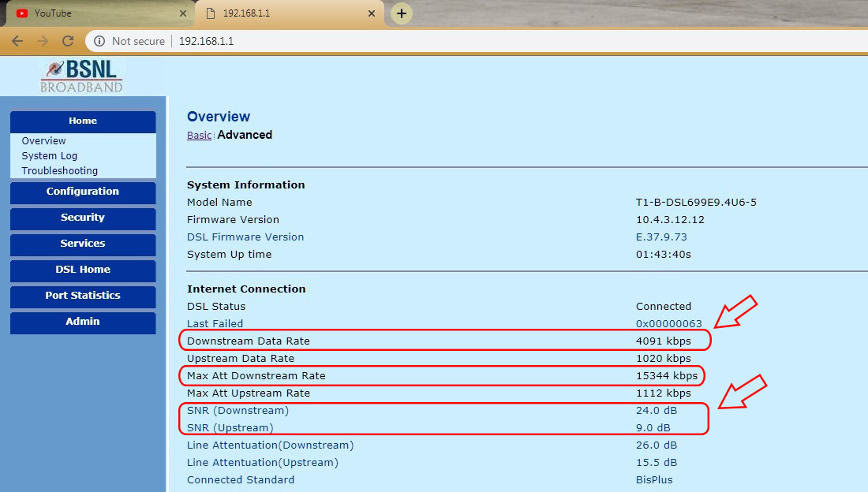
Task: Switch to the Basic overview view
Action: click(199, 136)
